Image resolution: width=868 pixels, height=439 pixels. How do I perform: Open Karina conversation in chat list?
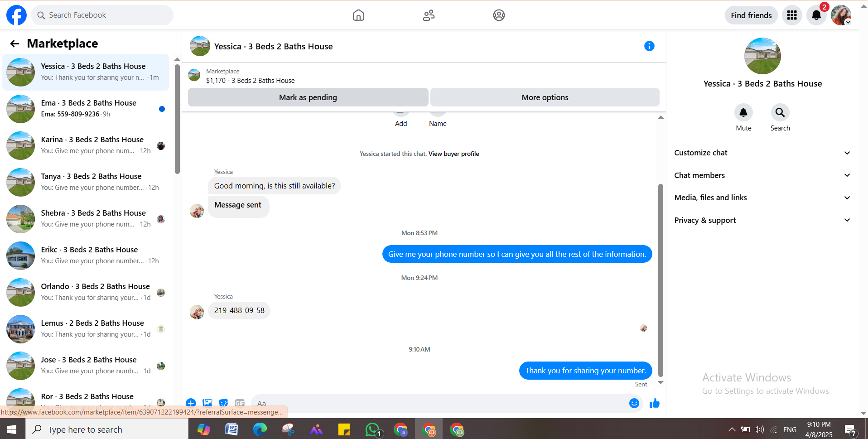[x=86, y=145]
